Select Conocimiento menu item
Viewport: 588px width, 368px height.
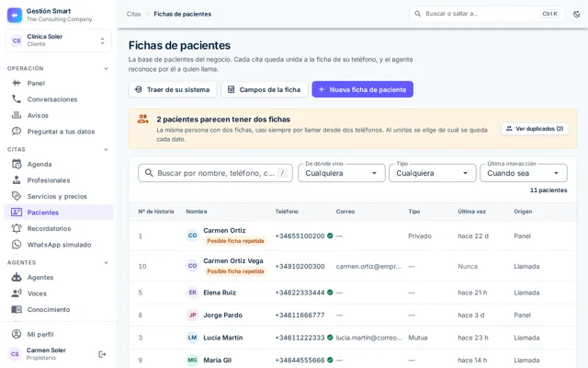click(x=59, y=309)
